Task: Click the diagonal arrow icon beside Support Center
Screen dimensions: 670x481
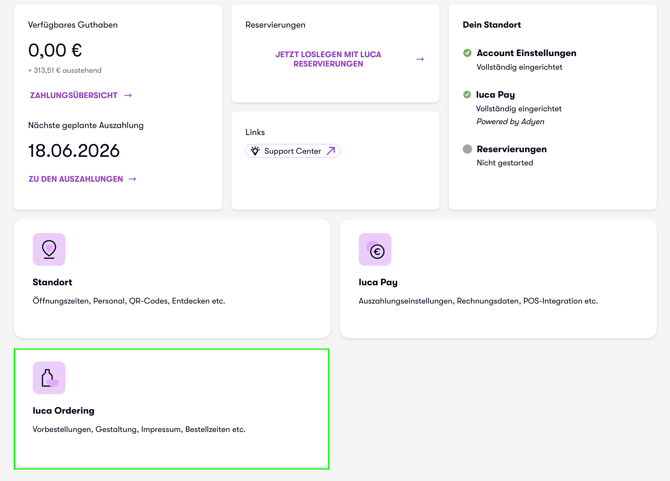Action: point(331,151)
